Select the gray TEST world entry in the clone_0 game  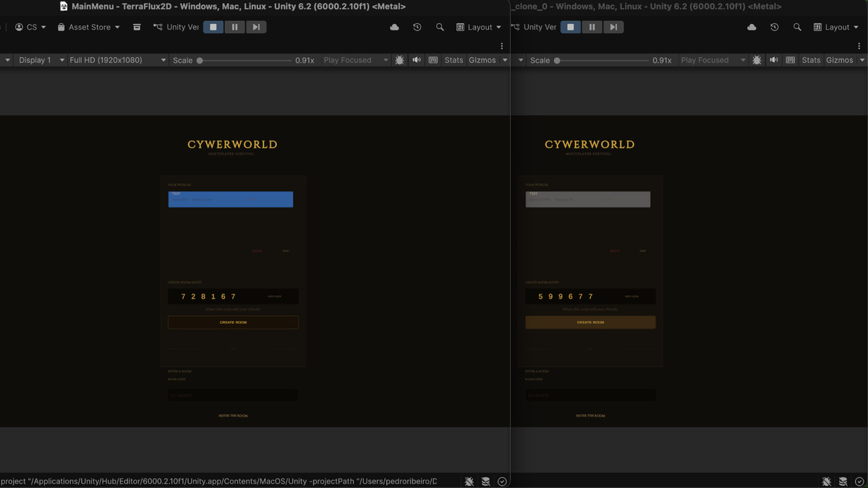tap(588, 199)
